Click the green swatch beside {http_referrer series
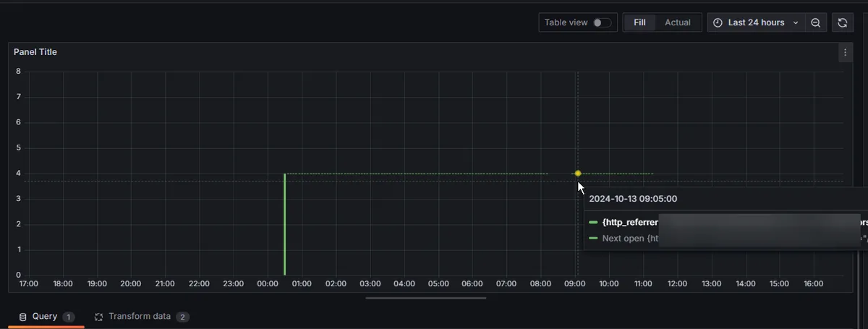This screenshot has width=868, height=329. click(x=593, y=222)
